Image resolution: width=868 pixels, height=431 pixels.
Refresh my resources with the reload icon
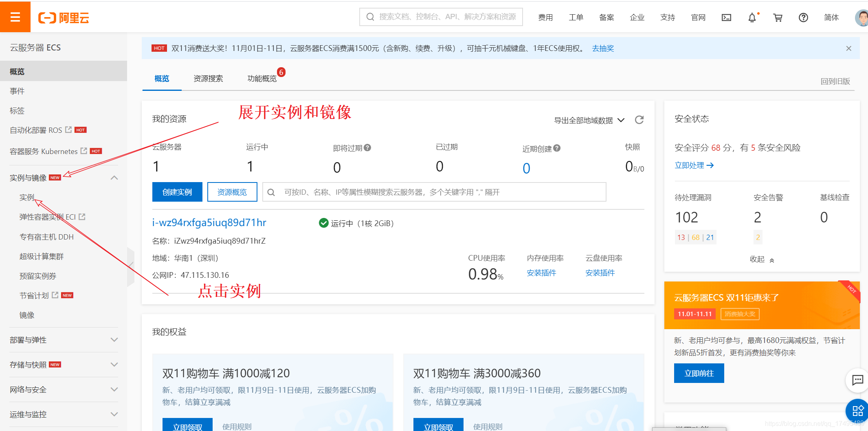pyautogui.click(x=639, y=120)
